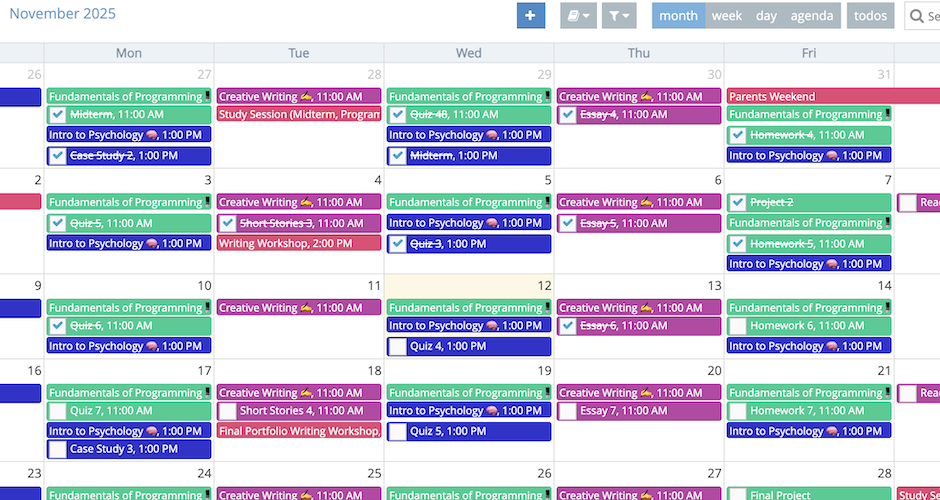The height and width of the screenshot is (500, 940).
Task: Open the calendars book dropdown
Action: pos(578,15)
